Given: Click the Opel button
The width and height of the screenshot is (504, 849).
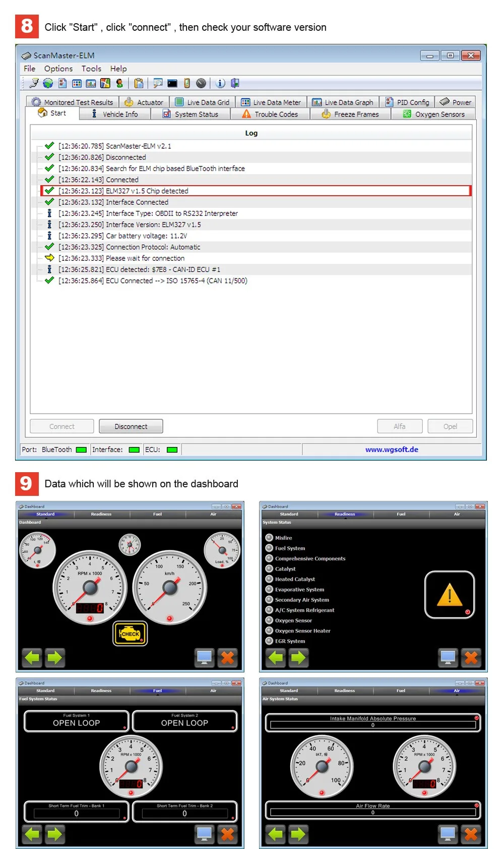Looking at the screenshot, I should pos(450,426).
